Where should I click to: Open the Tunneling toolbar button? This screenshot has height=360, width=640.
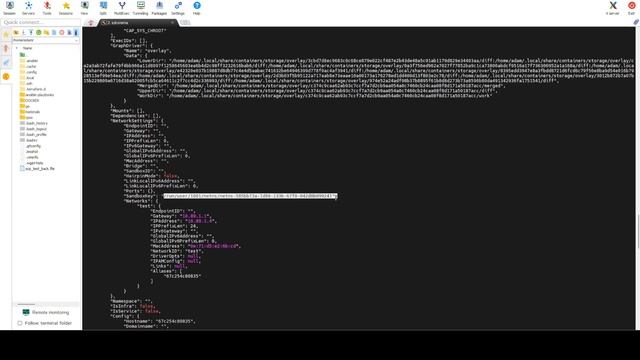coord(140,8)
